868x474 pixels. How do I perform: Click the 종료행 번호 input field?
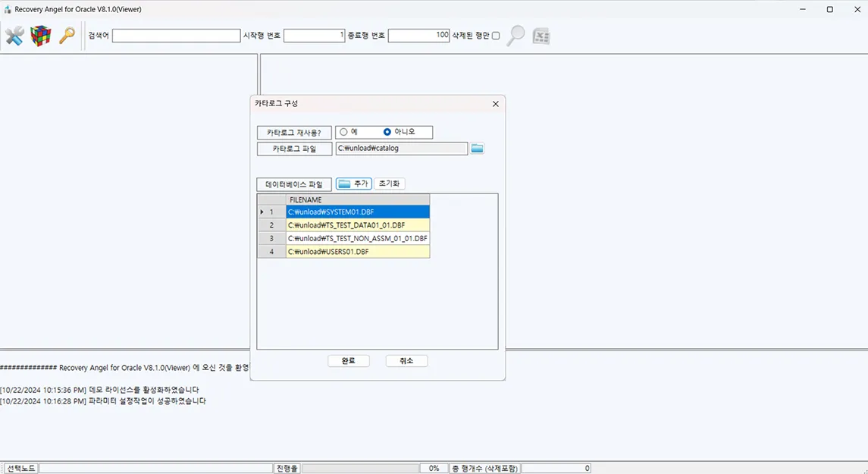pyautogui.click(x=418, y=36)
